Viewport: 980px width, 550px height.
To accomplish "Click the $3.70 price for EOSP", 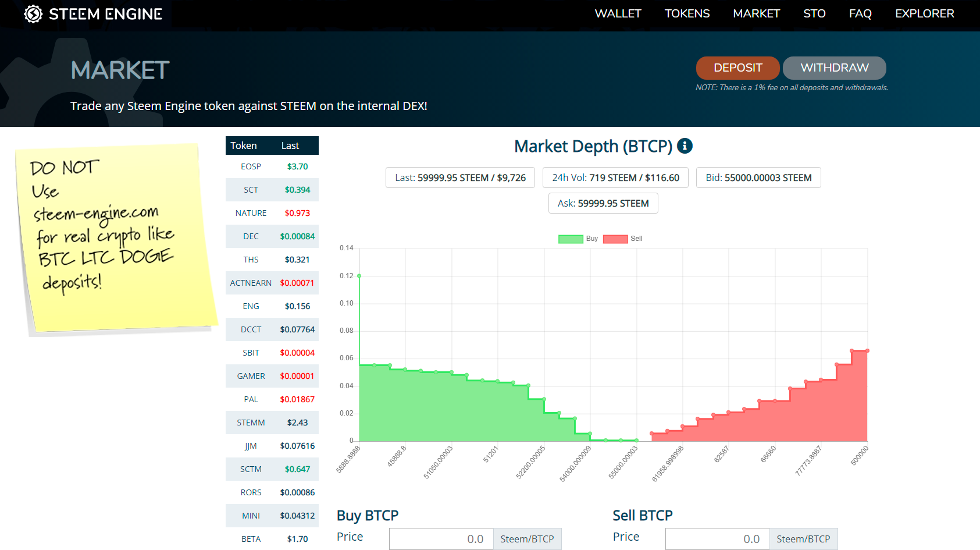I will click(297, 166).
